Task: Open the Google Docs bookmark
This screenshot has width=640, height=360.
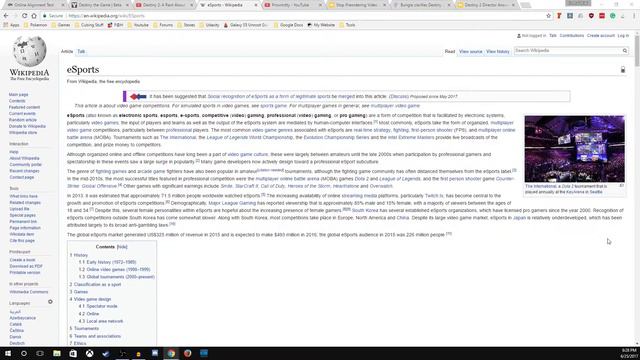Action: tap(288, 25)
